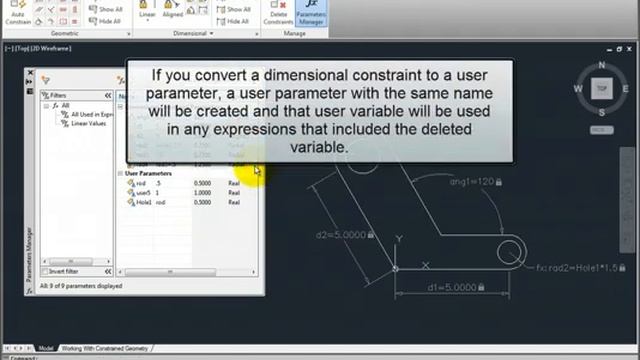Click ViewCube North compass label
The width and height of the screenshot is (640, 360).
point(602,65)
